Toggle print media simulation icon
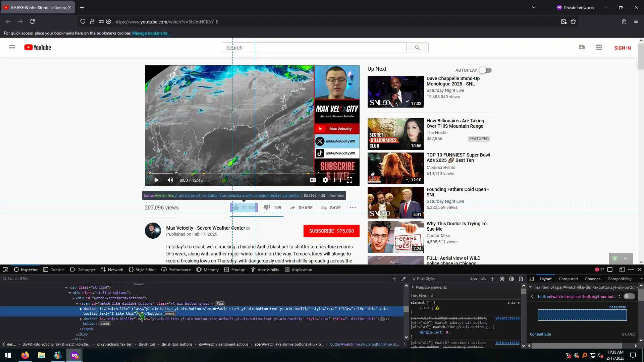This screenshot has height=362, width=644. point(521,279)
